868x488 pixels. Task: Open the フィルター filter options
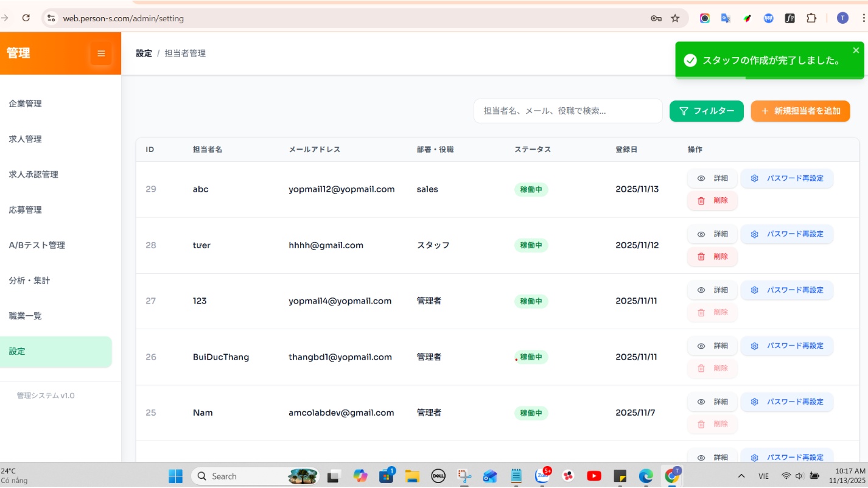(706, 111)
